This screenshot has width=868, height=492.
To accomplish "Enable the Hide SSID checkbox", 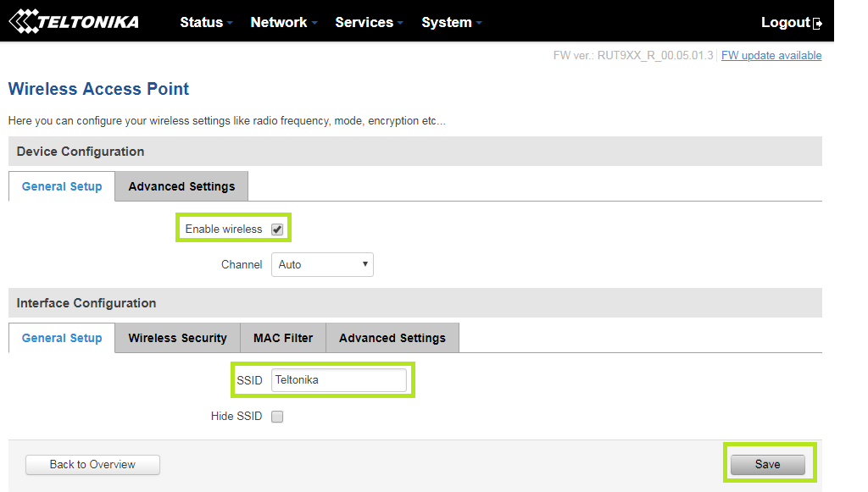I will [x=277, y=417].
